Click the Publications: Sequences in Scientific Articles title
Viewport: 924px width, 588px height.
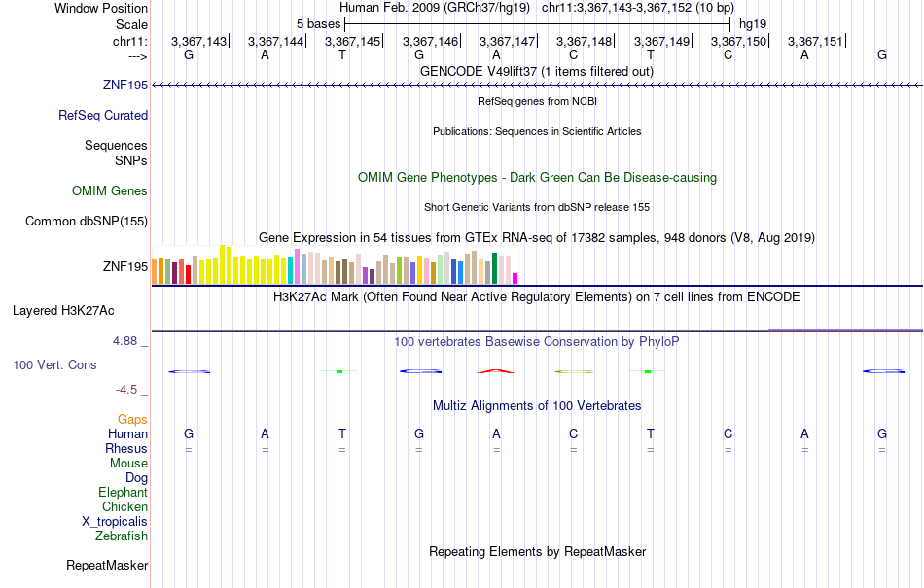[537, 131]
